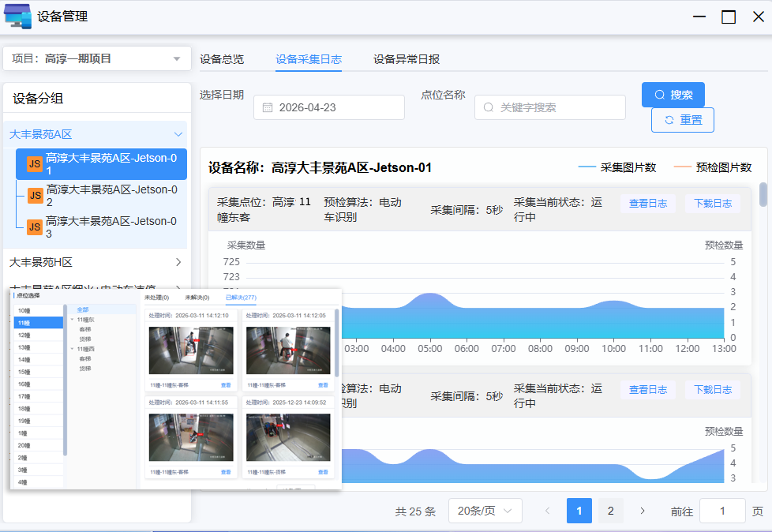Expand the 大丰景苑H区 group
The width and height of the screenshot is (772, 532).
[x=96, y=262]
